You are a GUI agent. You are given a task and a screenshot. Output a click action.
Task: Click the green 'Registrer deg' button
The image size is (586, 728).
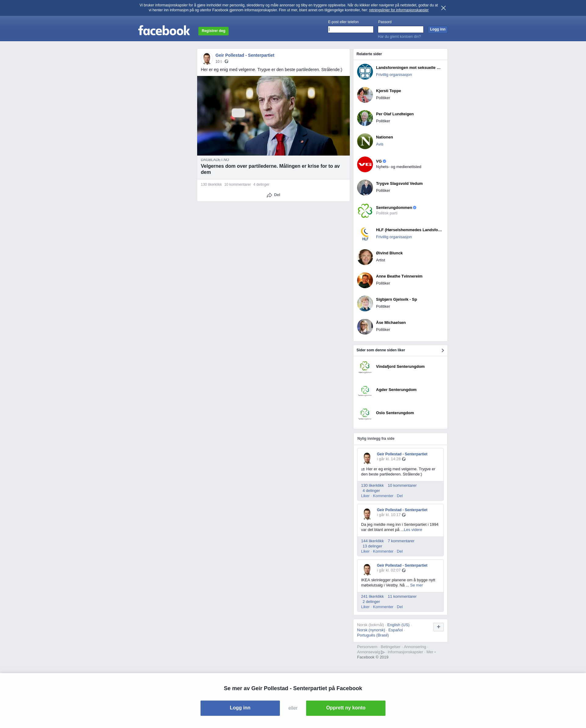pyautogui.click(x=213, y=31)
